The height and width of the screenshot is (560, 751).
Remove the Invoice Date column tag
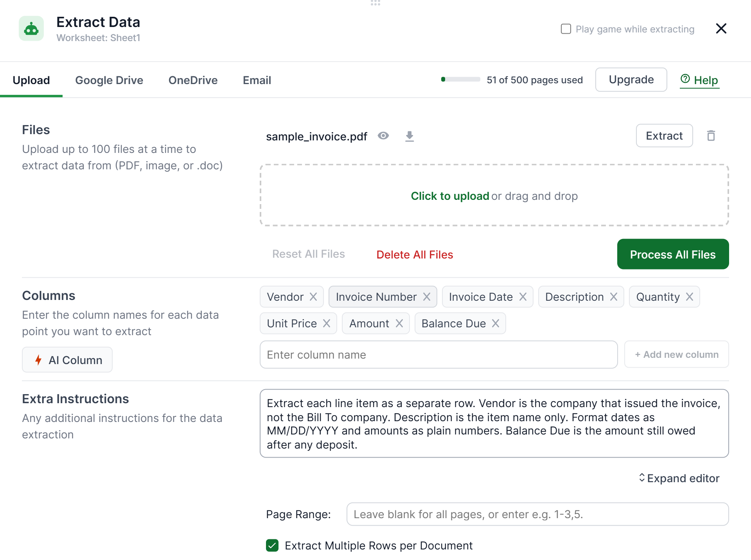(x=523, y=297)
